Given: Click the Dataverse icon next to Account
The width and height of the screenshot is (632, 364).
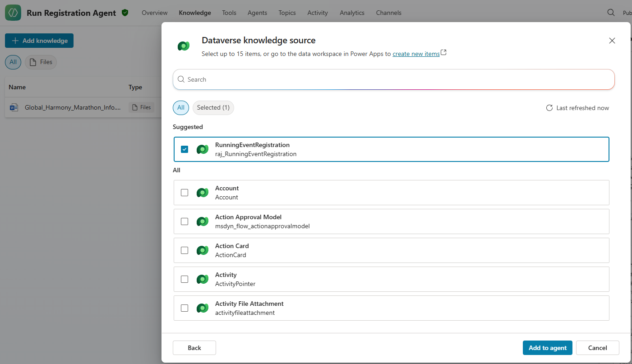Looking at the screenshot, I should (x=203, y=193).
